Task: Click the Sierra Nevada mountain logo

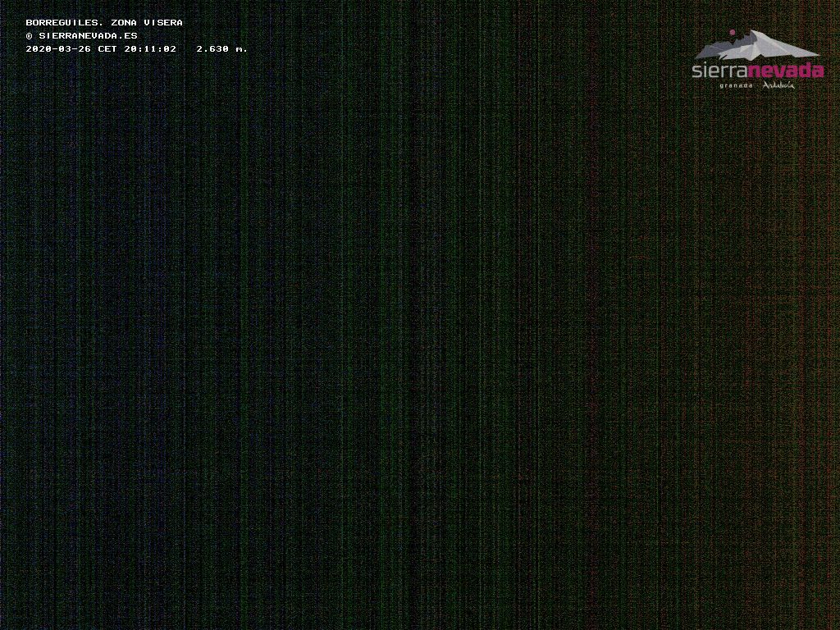Action: tap(756, 44)
